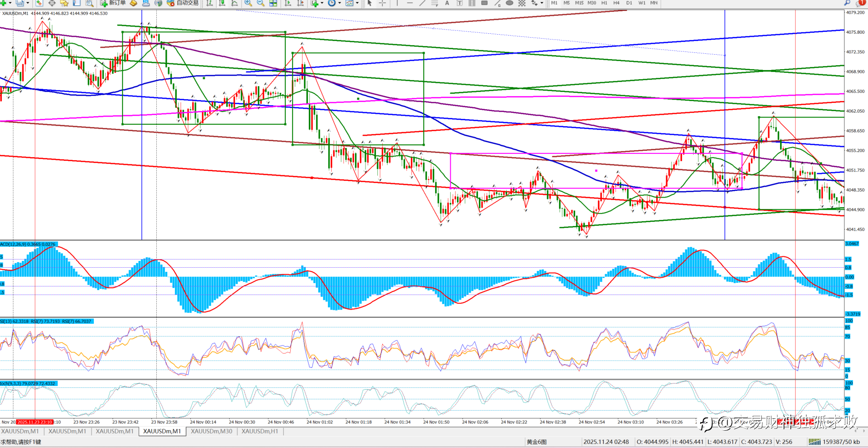This screenshot has width=868, height=448.
Task: Open the signals radio-wave icon
Action: click(158, 3)
